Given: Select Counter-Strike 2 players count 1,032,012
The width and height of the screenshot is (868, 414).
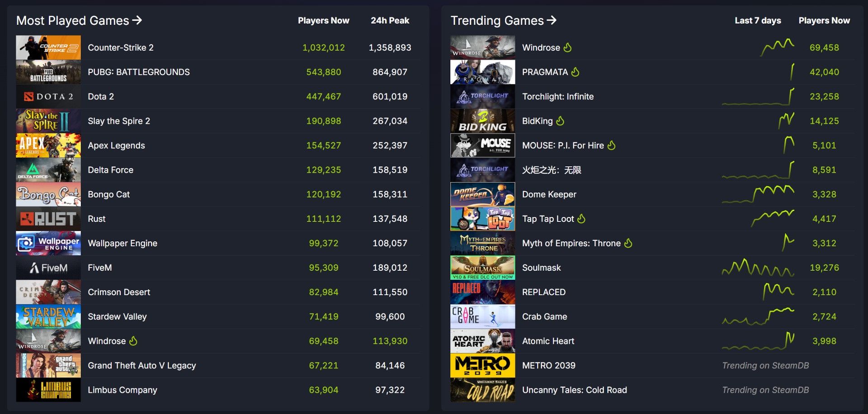Looking at the screenshot, I should (324, 47).
